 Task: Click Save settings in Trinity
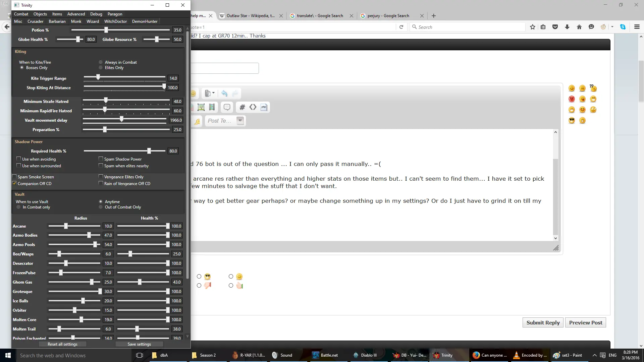(139, 344)
